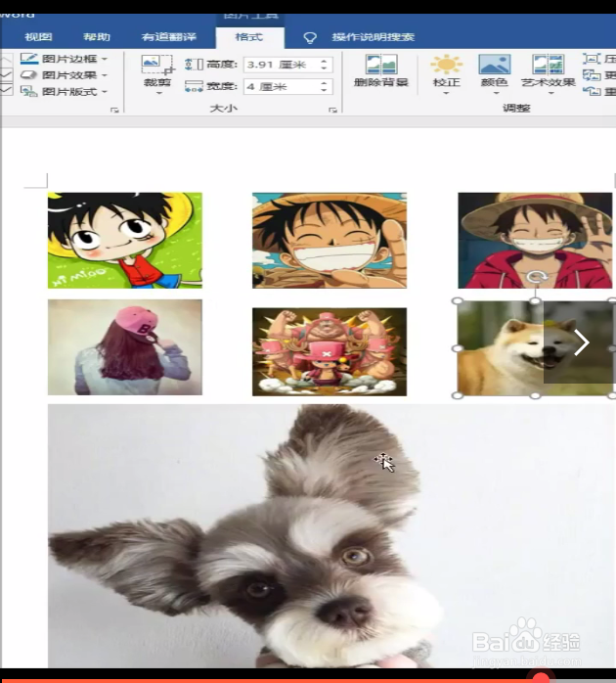This screenshot has height=683, width=616.
Task: Click the top-middle handle of dog picture
Action: pyautogui.click(x=536, y=301)
